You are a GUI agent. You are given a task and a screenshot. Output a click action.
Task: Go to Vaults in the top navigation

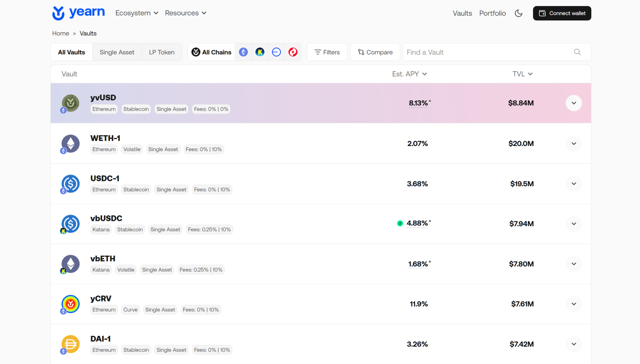462,13
